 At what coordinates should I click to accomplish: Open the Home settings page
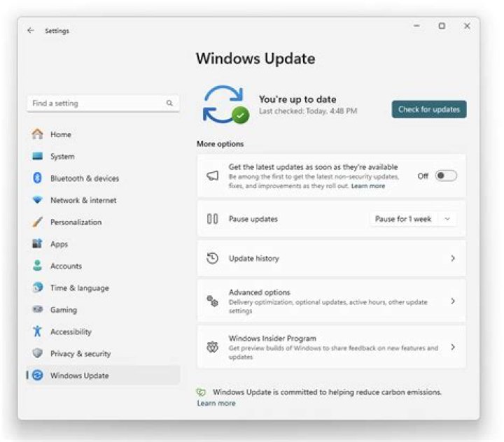point(103,134)
